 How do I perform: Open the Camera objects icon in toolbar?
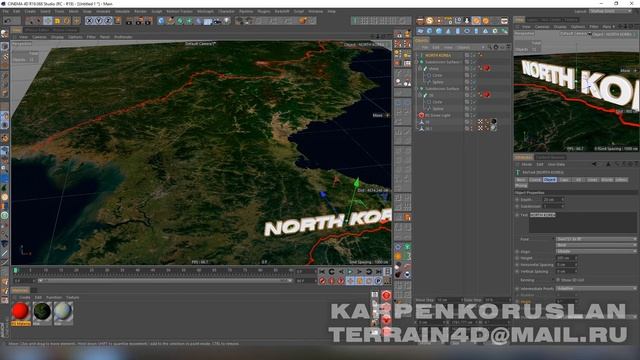pos(217,21)
